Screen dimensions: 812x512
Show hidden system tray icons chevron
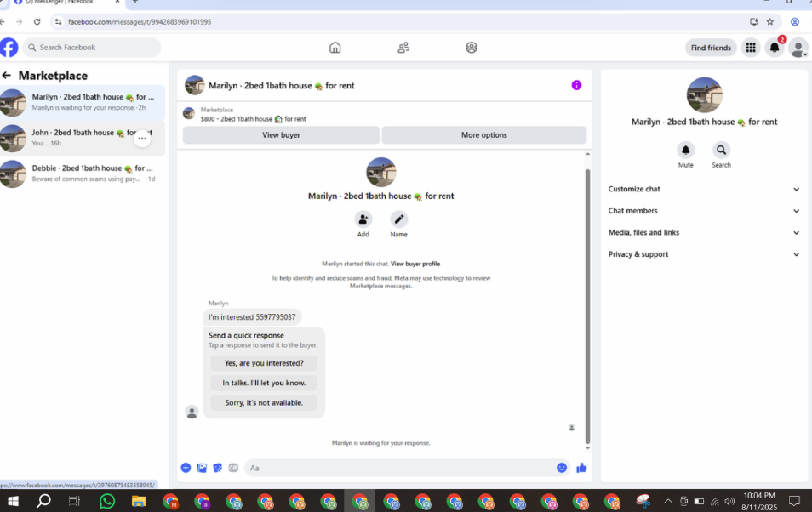click(668, 501)
